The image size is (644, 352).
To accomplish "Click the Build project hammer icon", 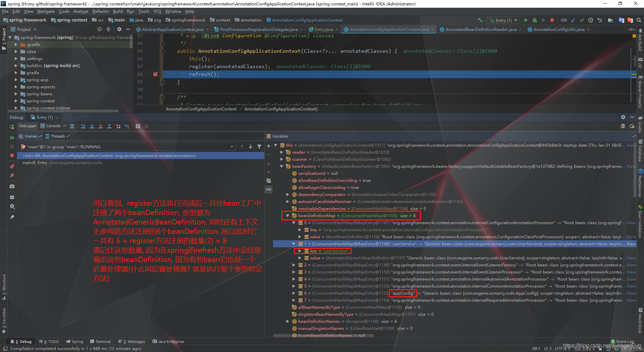I will coord(480,20).
